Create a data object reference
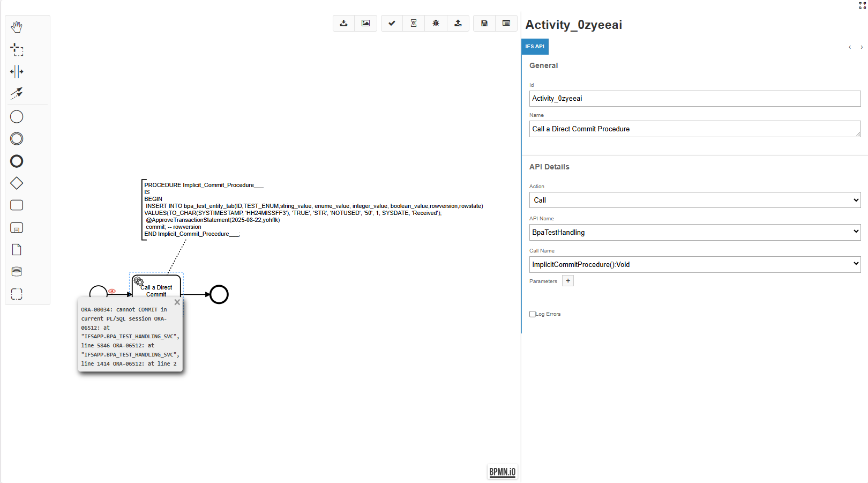 17,249
